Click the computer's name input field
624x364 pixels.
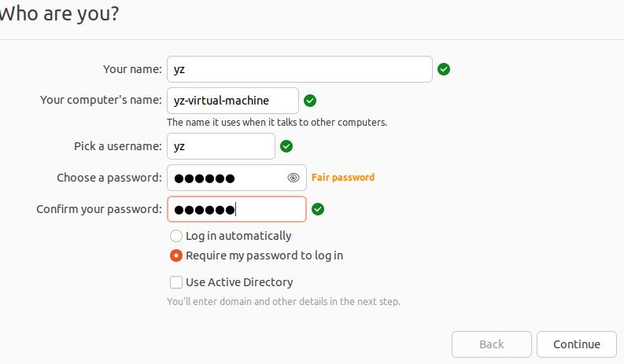pos(232,101)
